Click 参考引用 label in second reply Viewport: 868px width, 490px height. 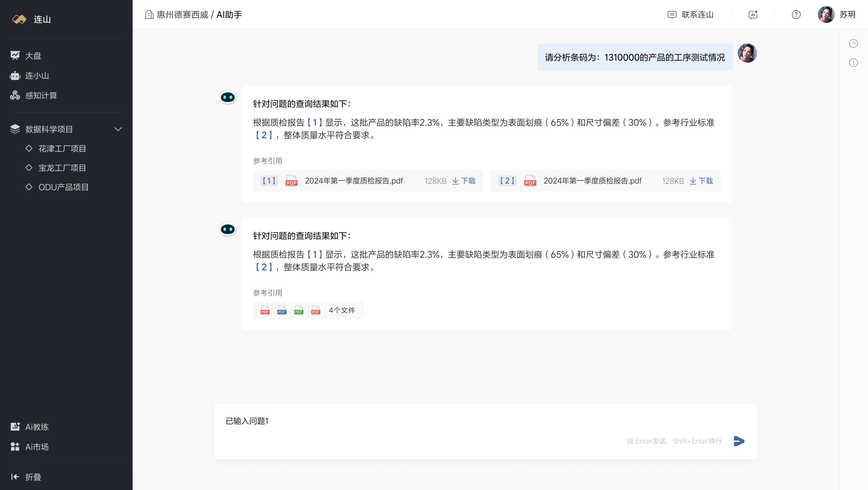coord(268,293)
